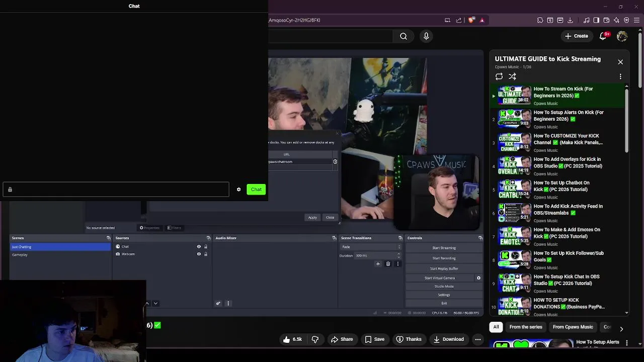Image resolution: width=644 pixels, height=362 pixels.
Task: Click the share page icon in address bar
Action: tap(459, 20)
